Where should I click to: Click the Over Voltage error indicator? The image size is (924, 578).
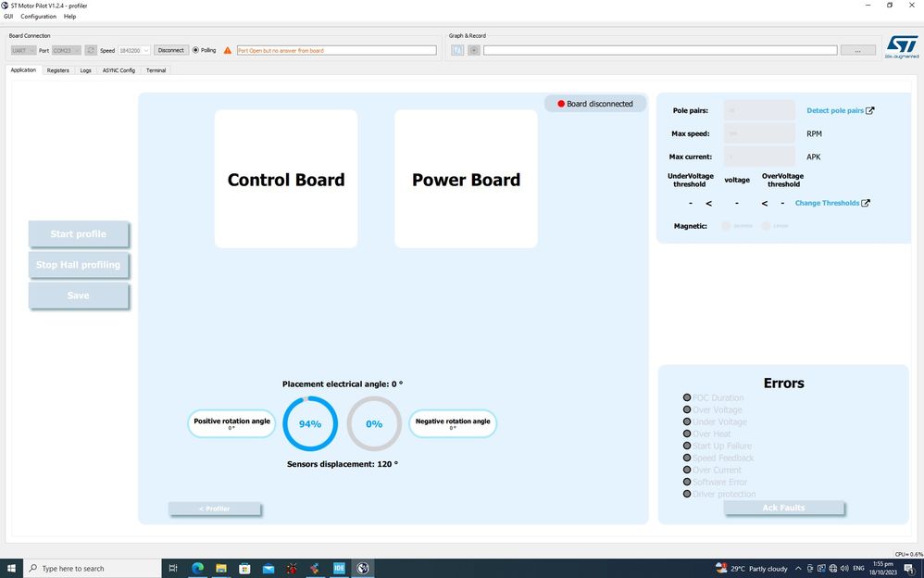[x=686, y=409]
